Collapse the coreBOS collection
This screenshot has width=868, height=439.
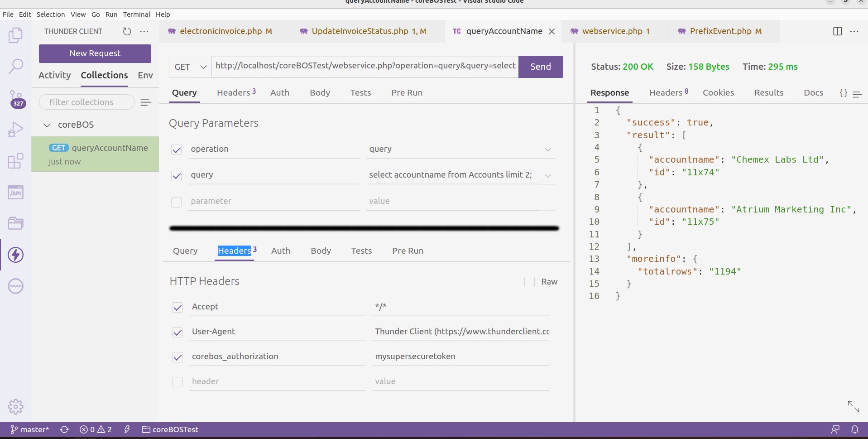(47, 125)
